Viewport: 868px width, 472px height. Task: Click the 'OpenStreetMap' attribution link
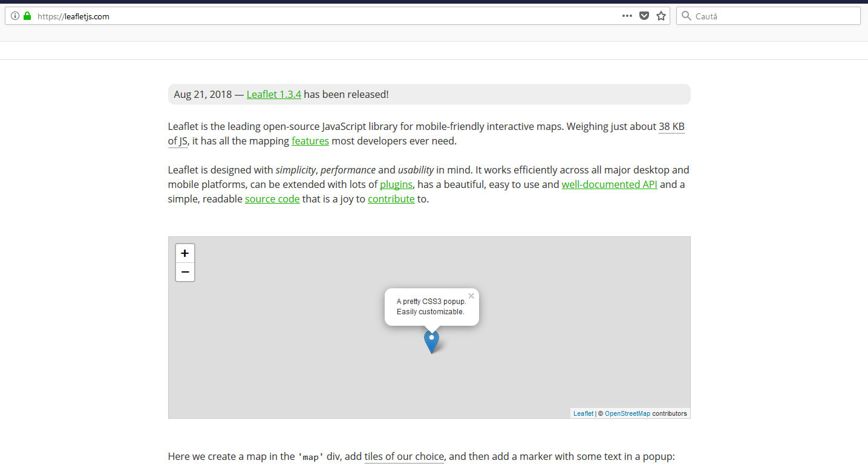point(628,413)
